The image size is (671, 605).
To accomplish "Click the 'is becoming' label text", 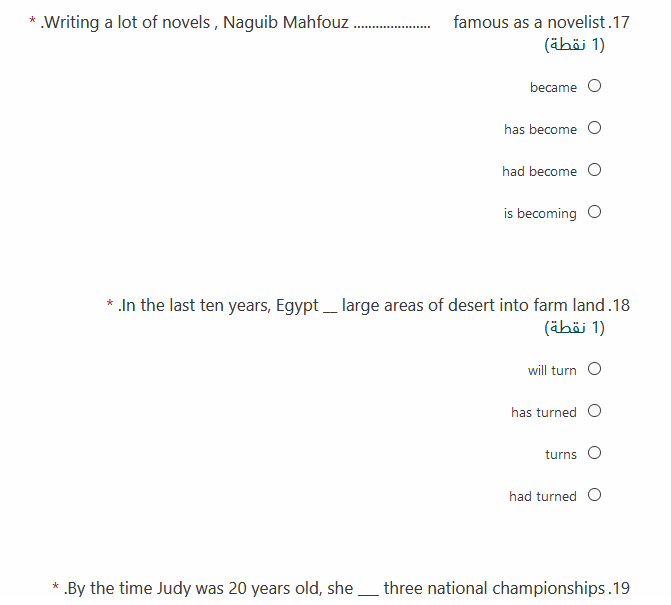I will (540, 214).
